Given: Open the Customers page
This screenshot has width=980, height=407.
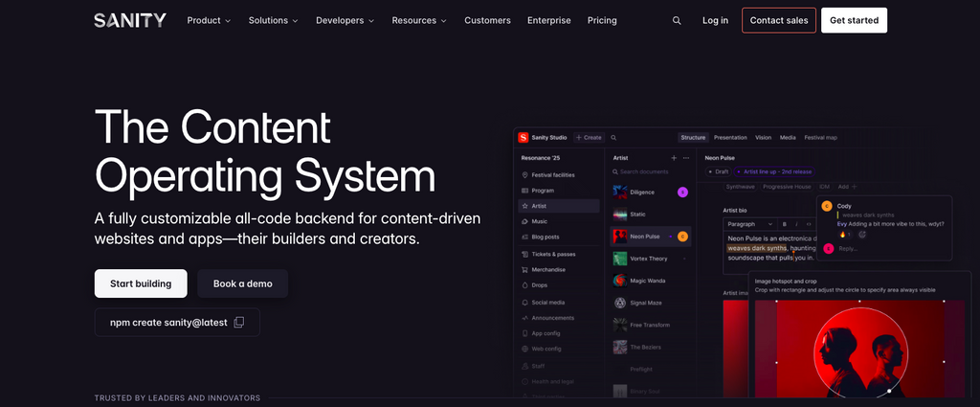Looking at the screenshot, I should pyautogui.click(x=487, y=21).
